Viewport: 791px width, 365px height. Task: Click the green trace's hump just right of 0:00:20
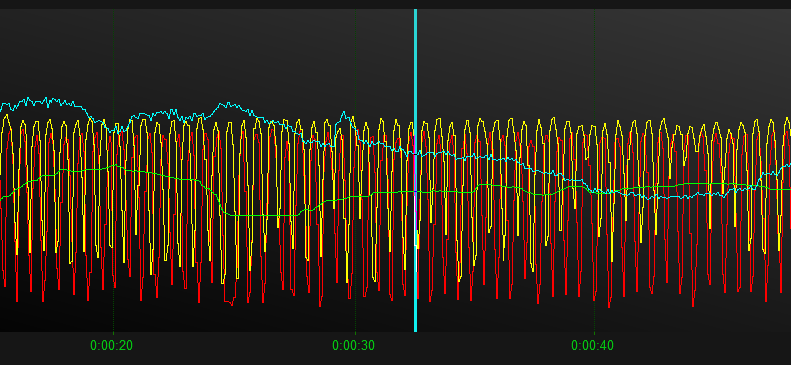point(115,165)
